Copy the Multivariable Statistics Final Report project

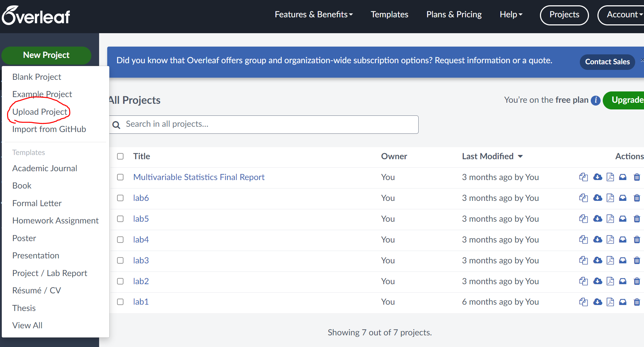click(583, 177)
